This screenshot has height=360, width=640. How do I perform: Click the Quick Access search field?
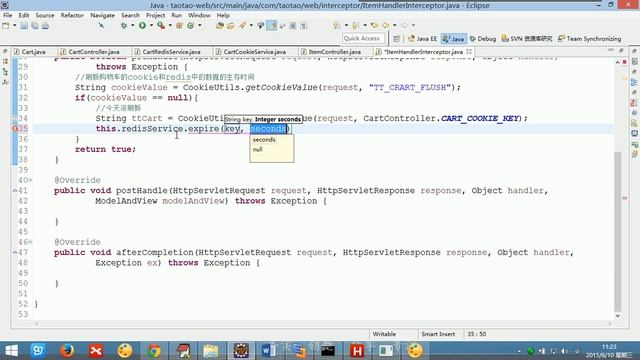pyautogui.click(x=363, y=38)
